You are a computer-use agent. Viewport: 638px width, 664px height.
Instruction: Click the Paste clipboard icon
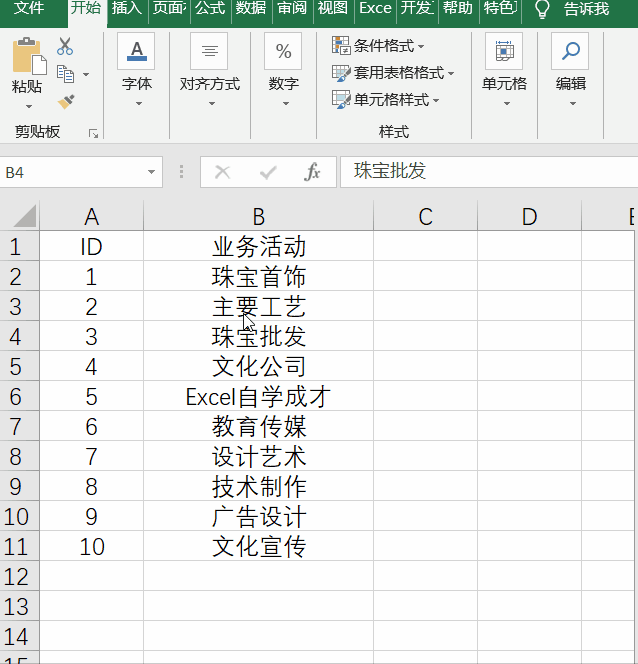click(29, 56)
